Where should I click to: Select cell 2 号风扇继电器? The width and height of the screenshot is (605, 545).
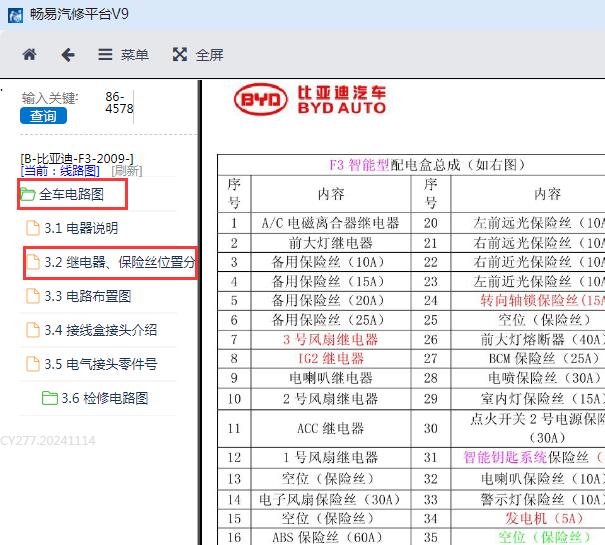coord(331,399)
